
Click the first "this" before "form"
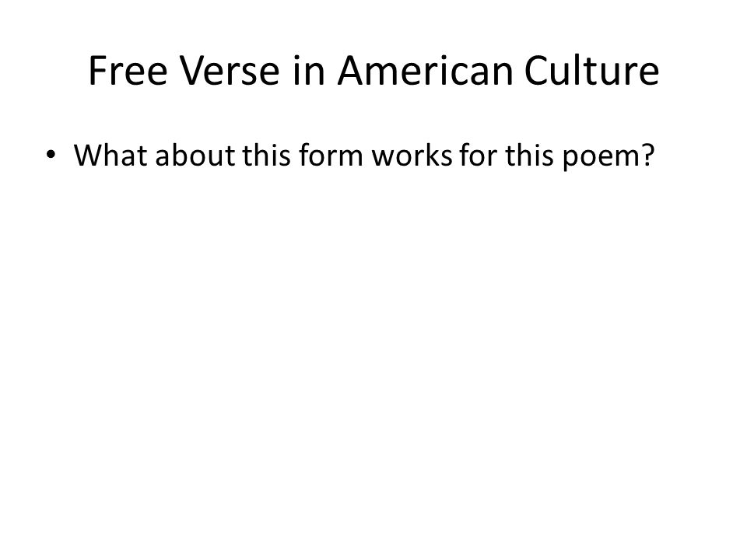click(267, 155)
